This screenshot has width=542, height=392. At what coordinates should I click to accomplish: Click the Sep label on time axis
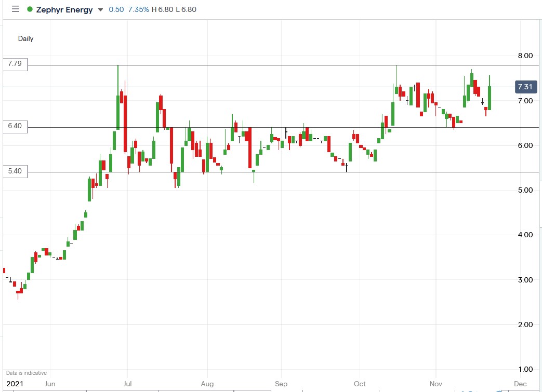[x=281, y=384]
